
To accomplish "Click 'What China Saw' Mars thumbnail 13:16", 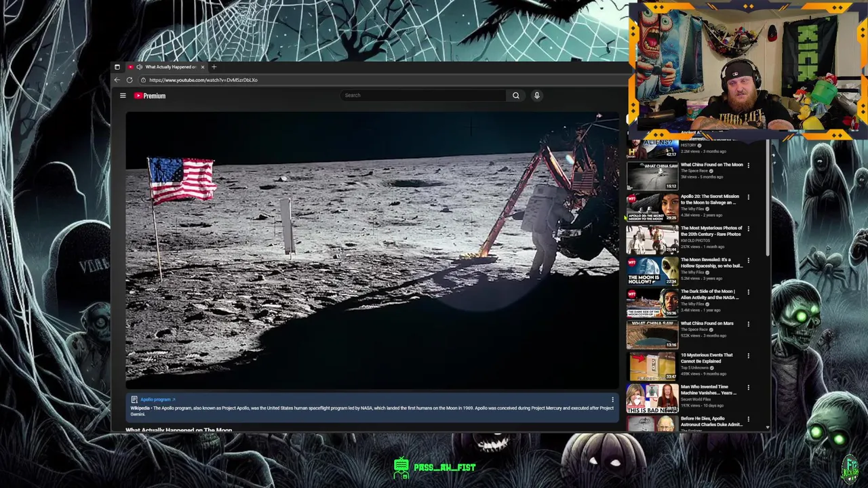I will coord(652,335).
